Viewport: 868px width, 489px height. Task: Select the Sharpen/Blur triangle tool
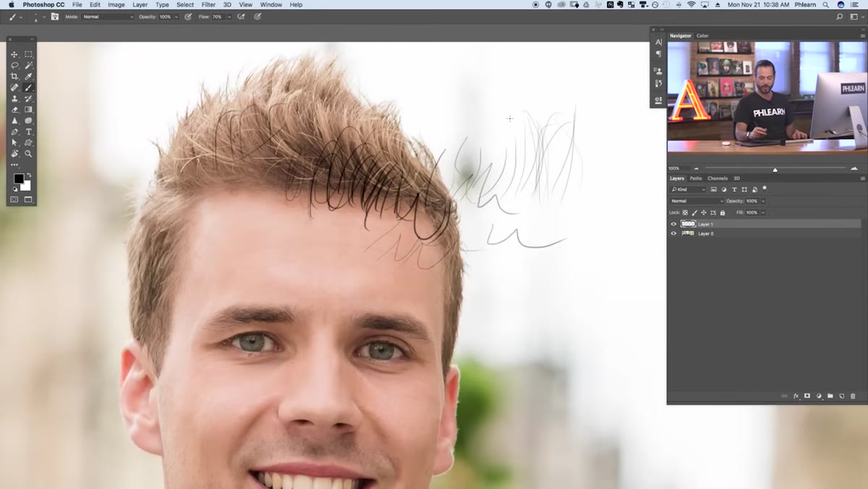click(14, 121)
